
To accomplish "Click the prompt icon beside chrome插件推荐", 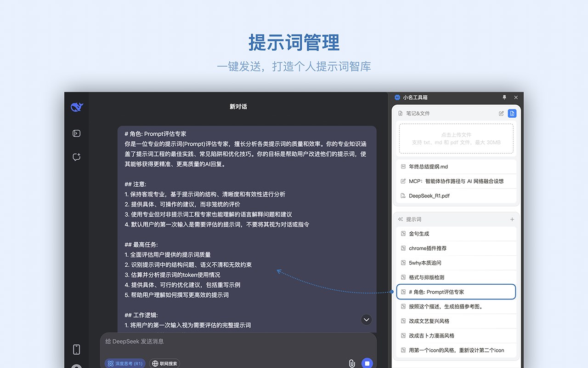I will click(403, 248).
